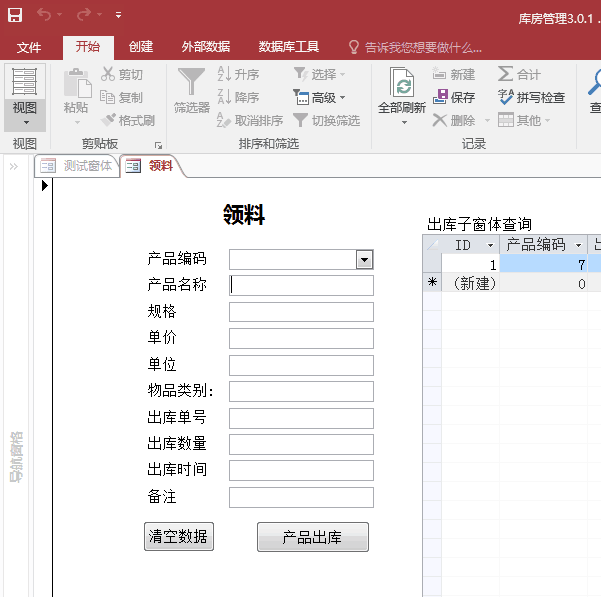Click 新建 record button
Image resolution: width=601 pixels, height=597 pixels.
pos(454,74)
